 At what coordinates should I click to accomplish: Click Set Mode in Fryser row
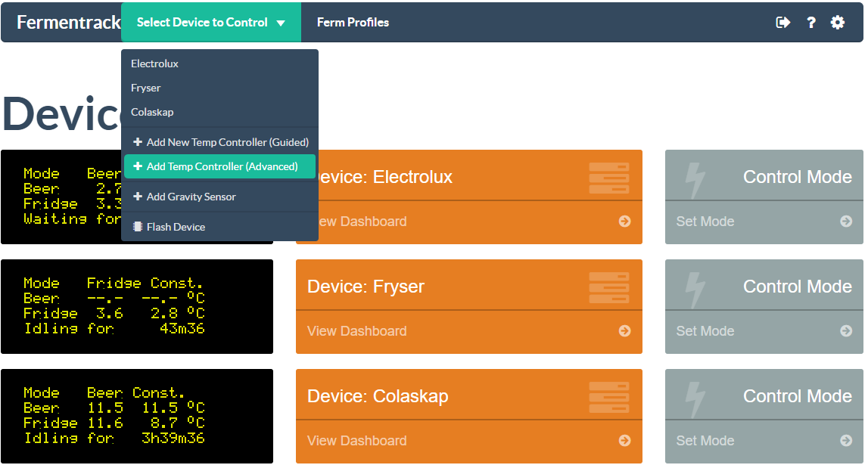tap(764, 331)
